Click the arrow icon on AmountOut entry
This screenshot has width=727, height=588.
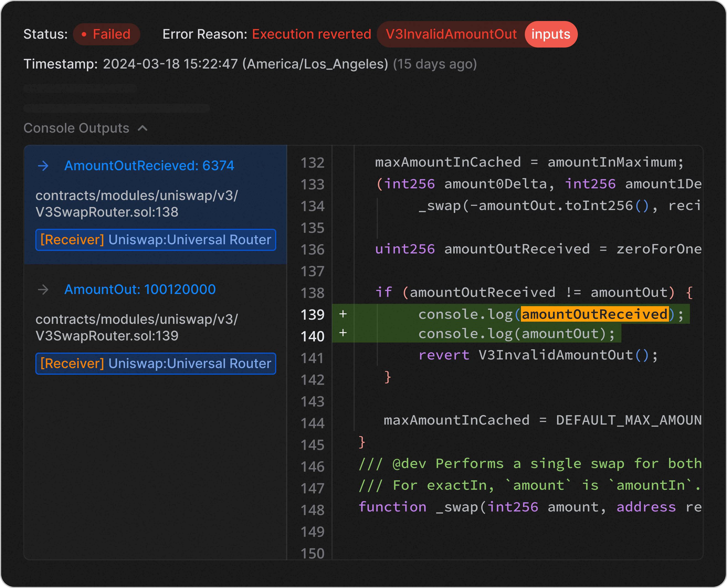coord(45,289)
